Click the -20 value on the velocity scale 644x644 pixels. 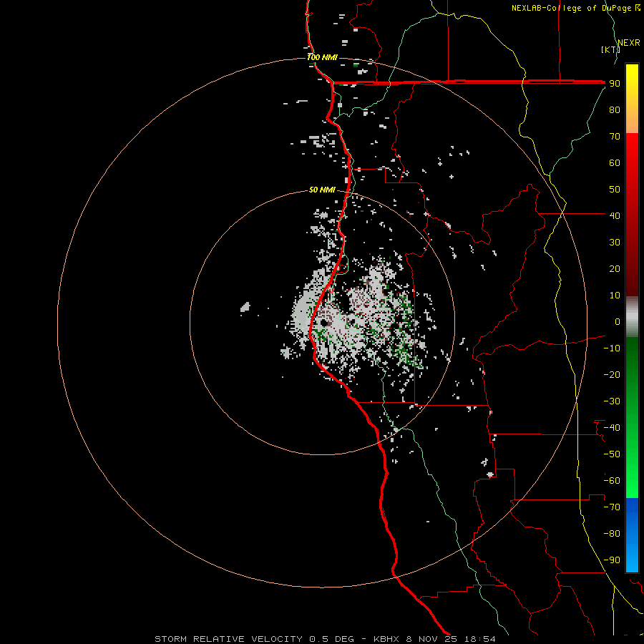click(612, 374)
